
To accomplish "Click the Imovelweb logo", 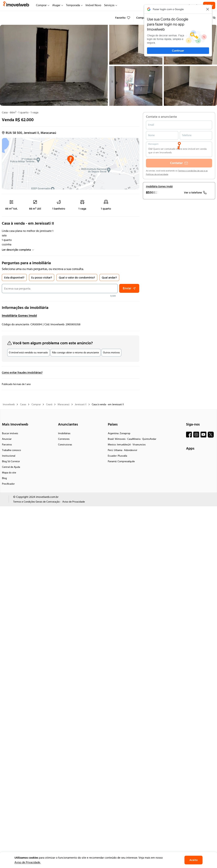I will (16, 5).
